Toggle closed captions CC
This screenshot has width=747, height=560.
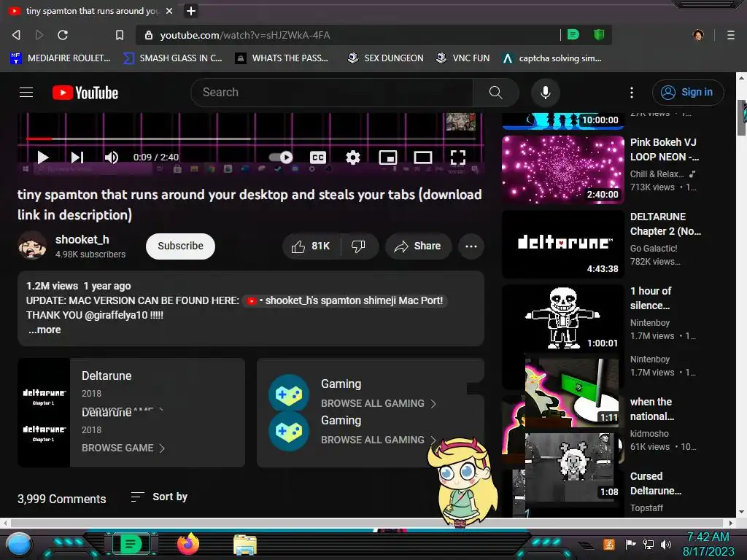(318, 157)
